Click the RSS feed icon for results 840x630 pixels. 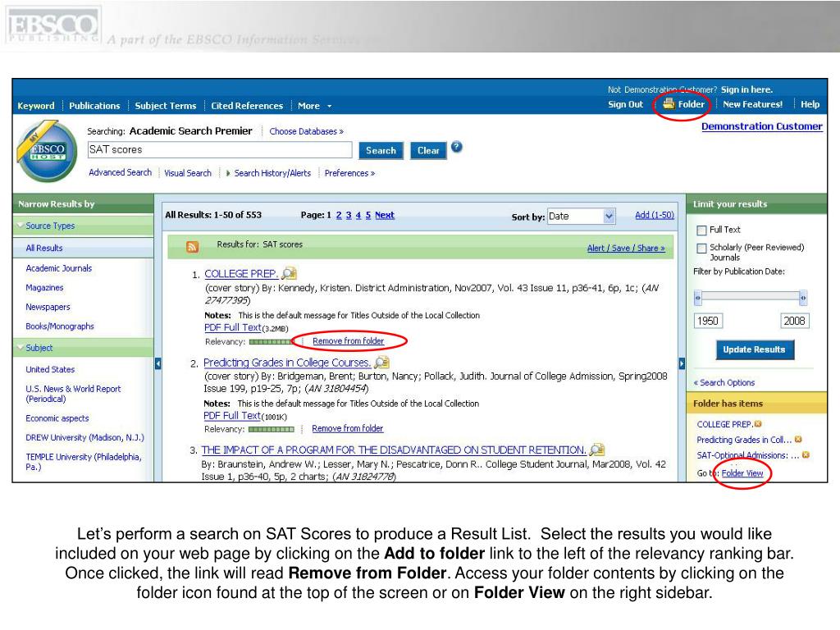(x=192, y=246)
